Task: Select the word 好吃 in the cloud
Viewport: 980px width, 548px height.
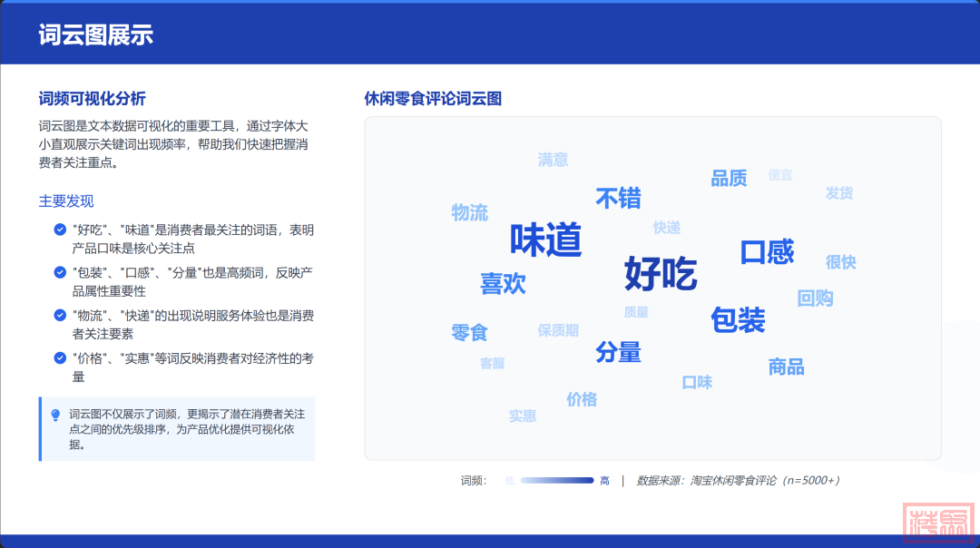Action: [x=661, y=274]
